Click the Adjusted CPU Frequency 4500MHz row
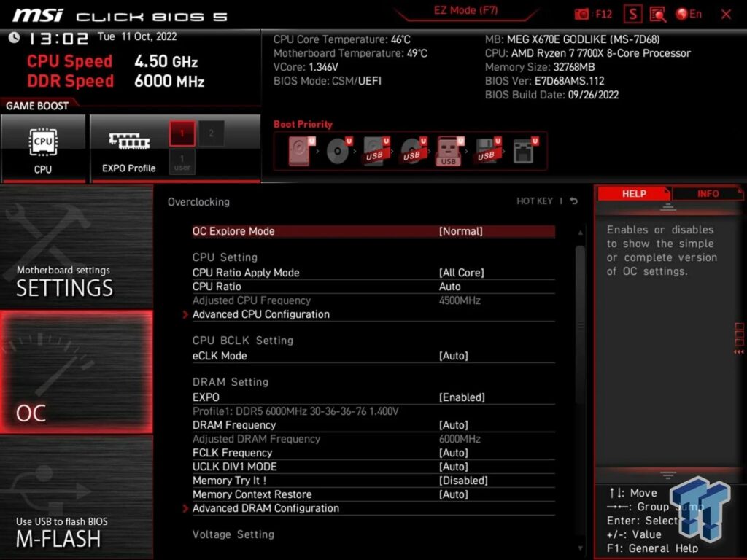This screenshot has height=560, width=747. (x=373, y=300)
